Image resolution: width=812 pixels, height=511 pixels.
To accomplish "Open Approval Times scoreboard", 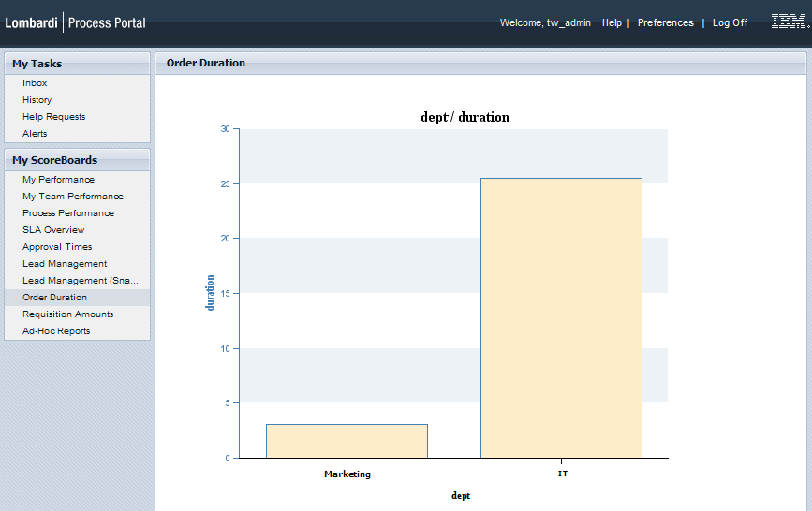I will [x=57, y=247].
